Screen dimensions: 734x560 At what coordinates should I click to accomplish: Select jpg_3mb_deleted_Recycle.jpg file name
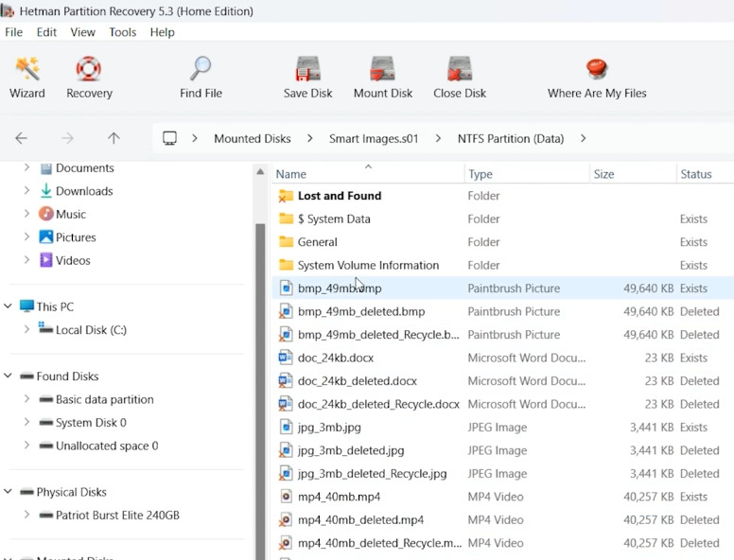372,473
